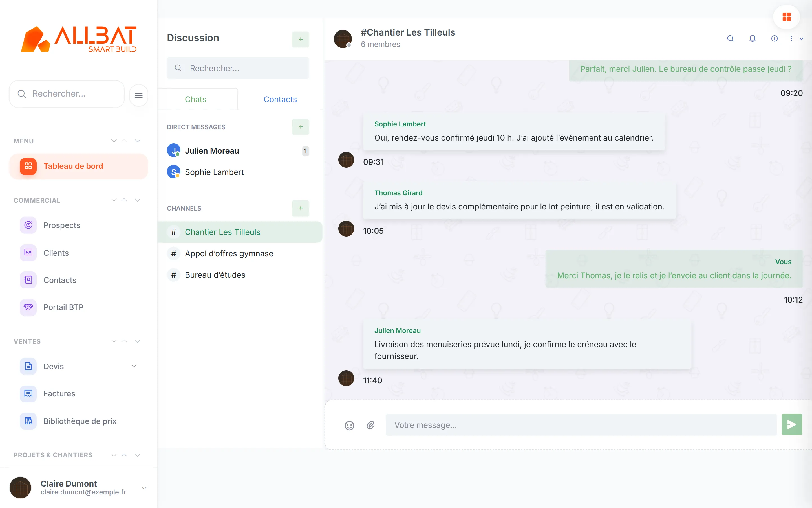Toggle the sidebar hamburger menu
Viewport: 812px width, 508px height.
[x=139, y=95]
